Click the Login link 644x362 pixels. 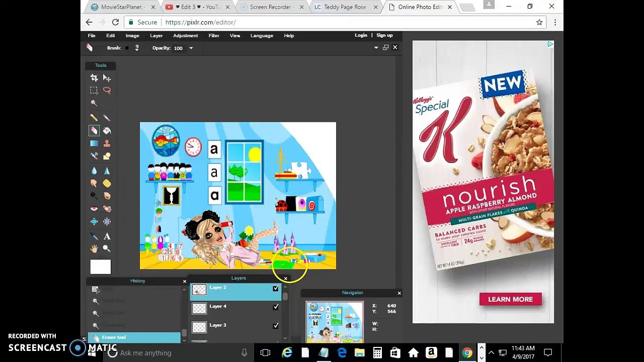[361, 35]
